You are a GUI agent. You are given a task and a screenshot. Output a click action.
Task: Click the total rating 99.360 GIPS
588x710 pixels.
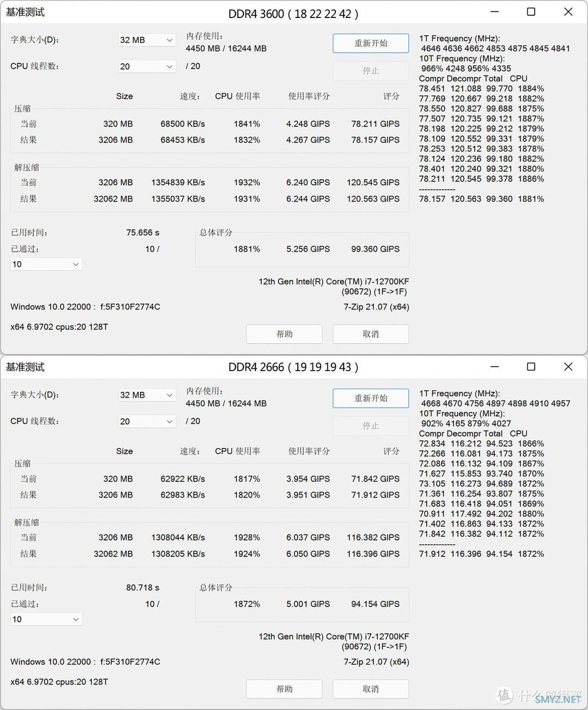[x=376, y=249]
